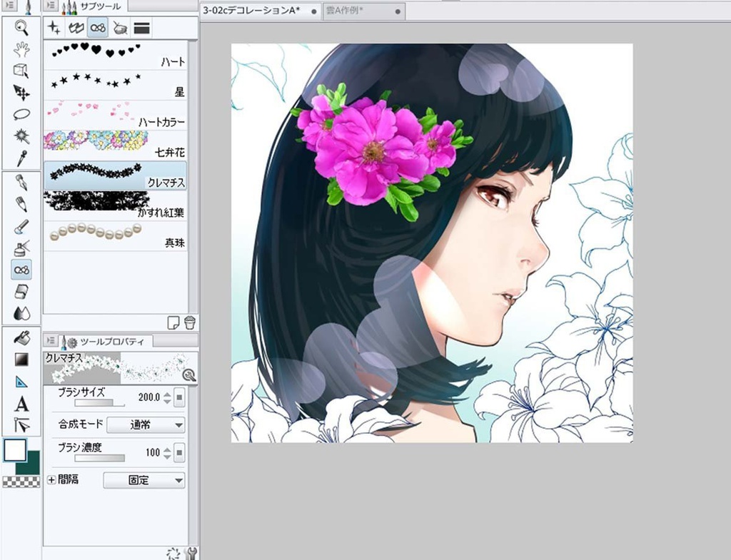
Task: Select the Text tool
Action: 22,404
